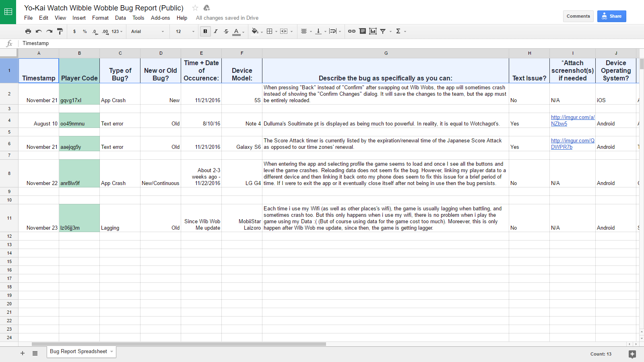Toggle strikethrough formatting

226,31
